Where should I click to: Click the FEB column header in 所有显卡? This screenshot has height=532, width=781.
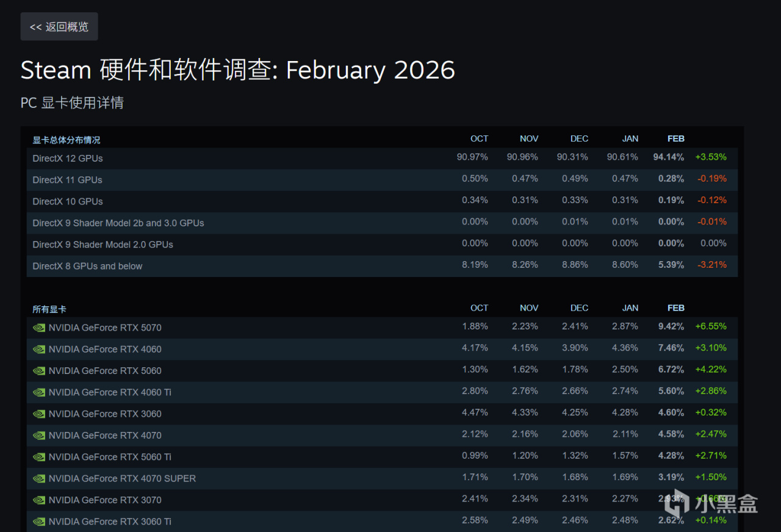click(x=675, y=308)
